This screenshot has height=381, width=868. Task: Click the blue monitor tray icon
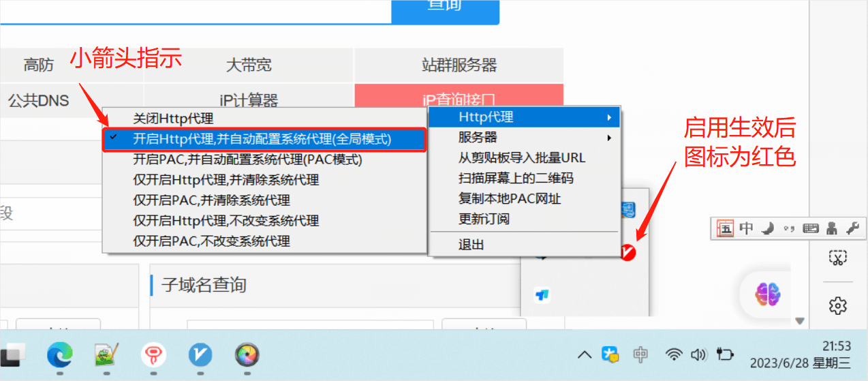click(628, 210)
